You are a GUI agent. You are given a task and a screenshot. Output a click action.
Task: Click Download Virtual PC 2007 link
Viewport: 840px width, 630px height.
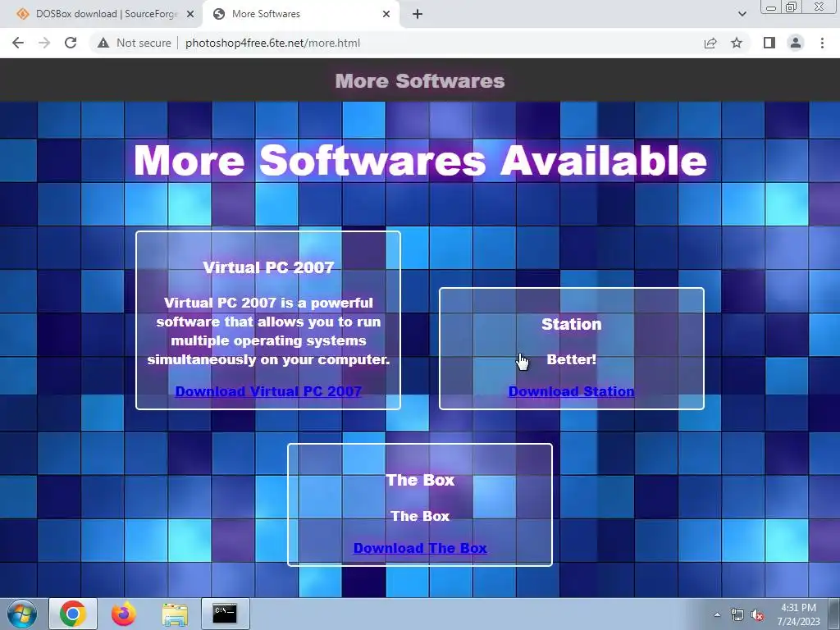pyautogui.click(x=268, y=391)
